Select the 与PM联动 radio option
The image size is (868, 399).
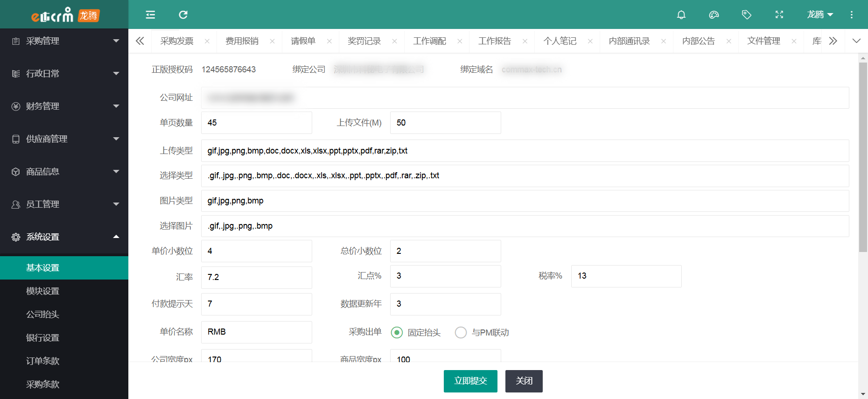click(x=461, y=332)
